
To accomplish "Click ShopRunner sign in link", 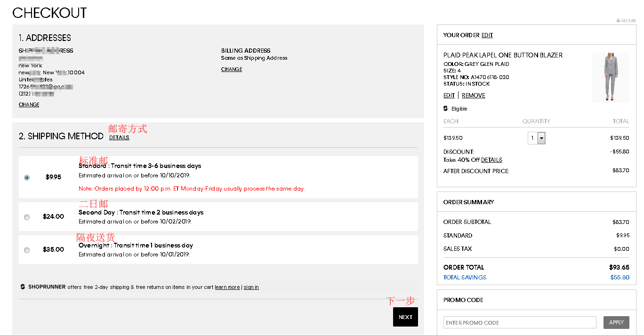I will (x=251, y=287).
